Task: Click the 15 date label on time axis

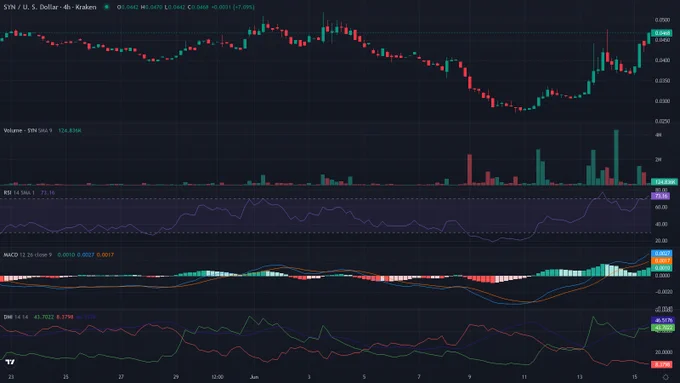Action: 634,377
